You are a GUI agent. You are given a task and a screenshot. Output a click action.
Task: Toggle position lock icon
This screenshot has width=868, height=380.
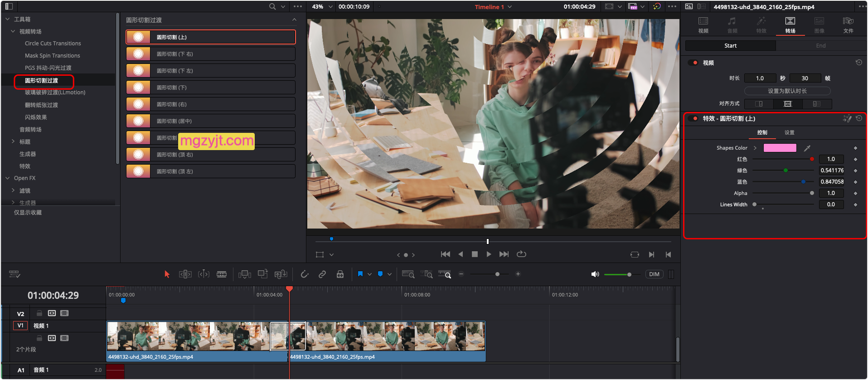click(340, 274)
